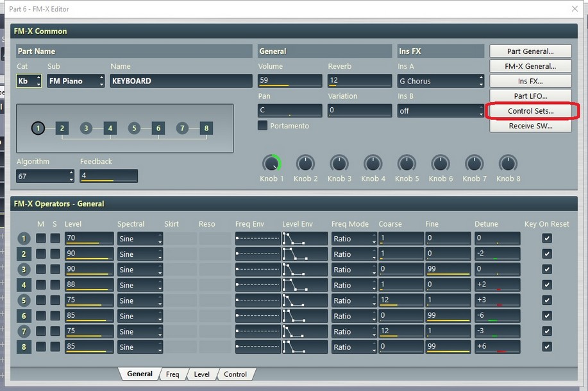Select operator row 8 number badge
Image resolution: width=588 pixels, height=391 pixels.
tap(24, 347)
